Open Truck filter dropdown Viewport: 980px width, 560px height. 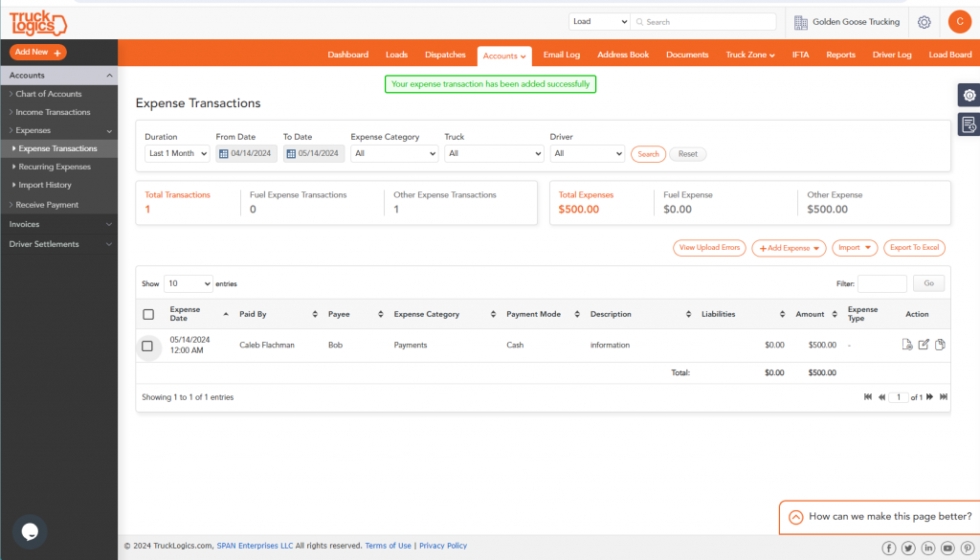tap(494, 153)
